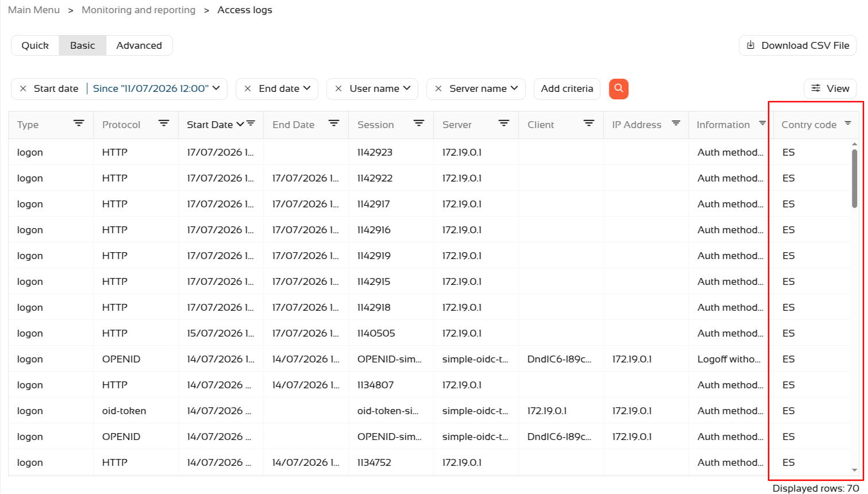Select session 1142923 cell

[x=391, y=152]
